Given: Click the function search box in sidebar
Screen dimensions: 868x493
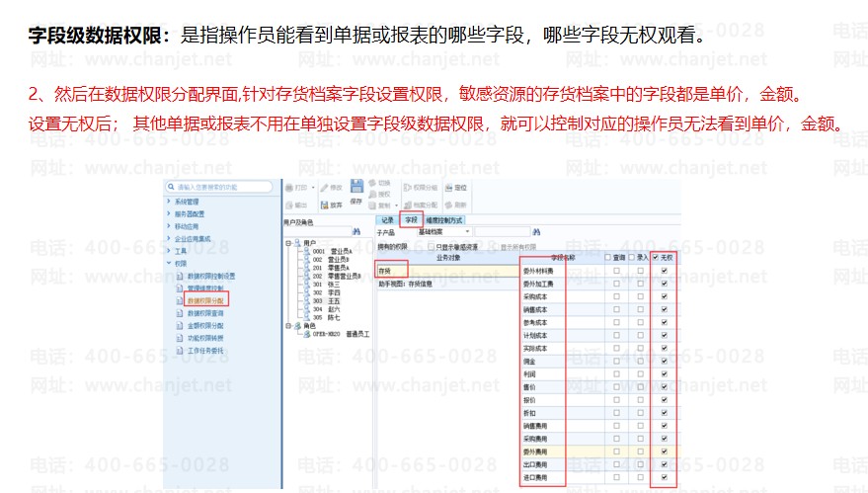Looking at the screenshot, I should coord(219,186).
